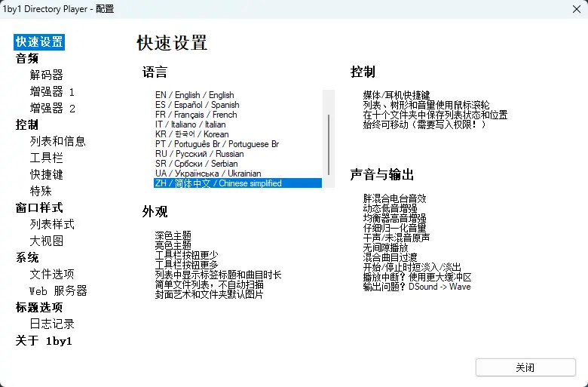Open 增强器 1 settings page

point(52,91)
